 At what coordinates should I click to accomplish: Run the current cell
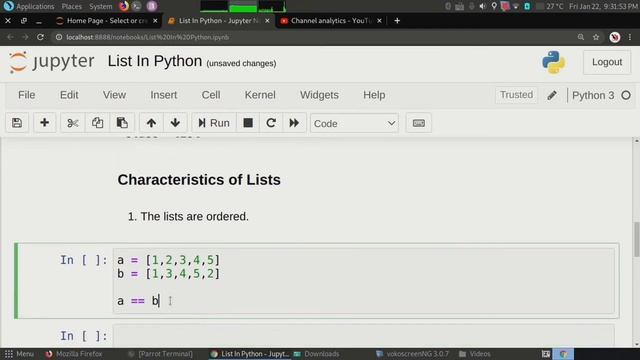214,123
